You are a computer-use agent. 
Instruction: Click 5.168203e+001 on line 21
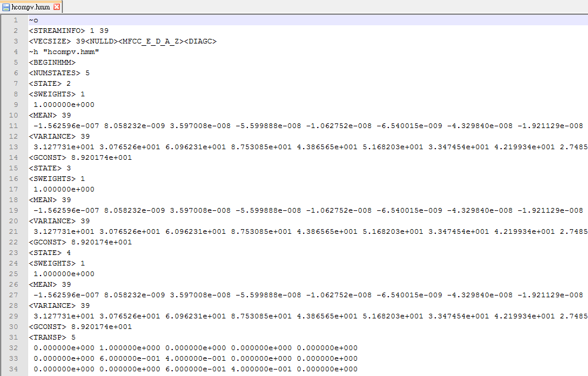393,231
